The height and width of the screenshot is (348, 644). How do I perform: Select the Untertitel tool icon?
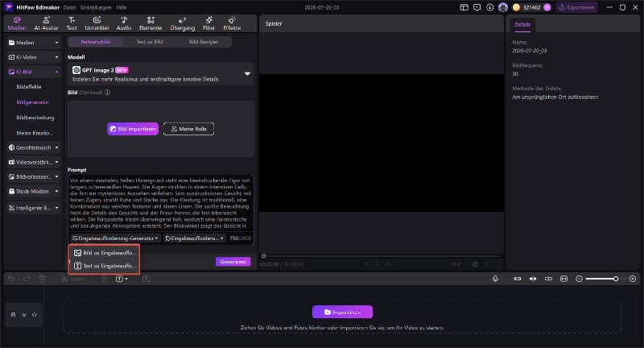pyautogui.click(x=97, y=20)
